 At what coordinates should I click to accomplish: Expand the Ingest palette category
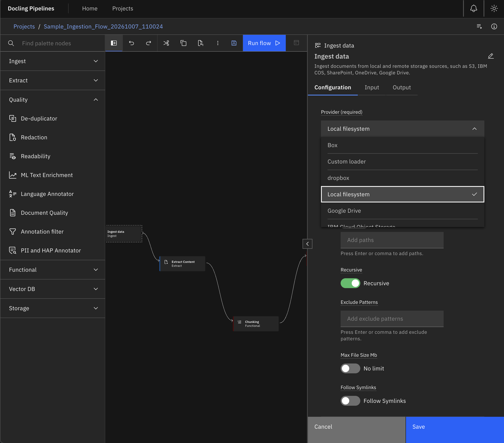(x=53, y=61)
